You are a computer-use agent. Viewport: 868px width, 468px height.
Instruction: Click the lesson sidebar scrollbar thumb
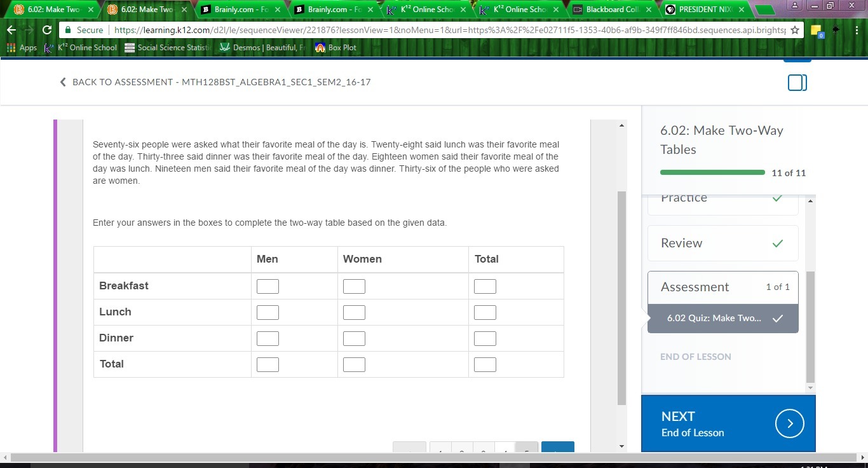click(810, 326)
